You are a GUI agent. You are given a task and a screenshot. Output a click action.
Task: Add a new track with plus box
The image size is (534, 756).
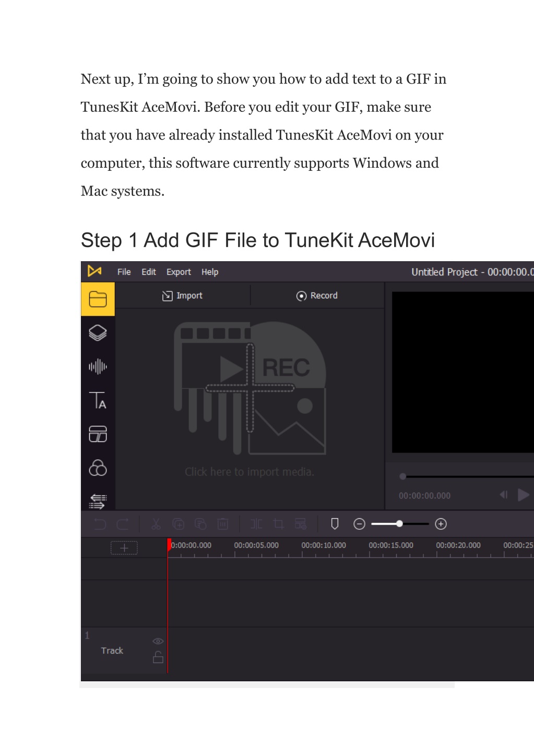tap(124, 548)
